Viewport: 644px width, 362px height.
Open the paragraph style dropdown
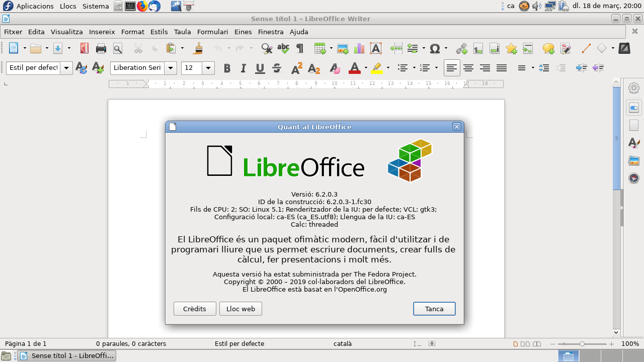(66, 68)
